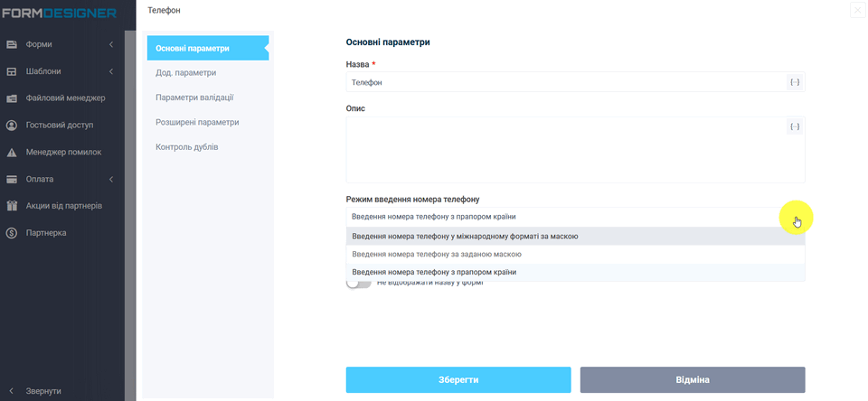Click the Оплата card icon
Viewport: 868px width, 401px height.
coord(13,179)
